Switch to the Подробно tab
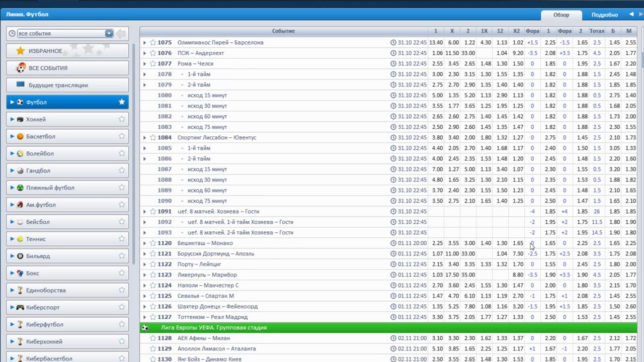 (x=604, y=15)
